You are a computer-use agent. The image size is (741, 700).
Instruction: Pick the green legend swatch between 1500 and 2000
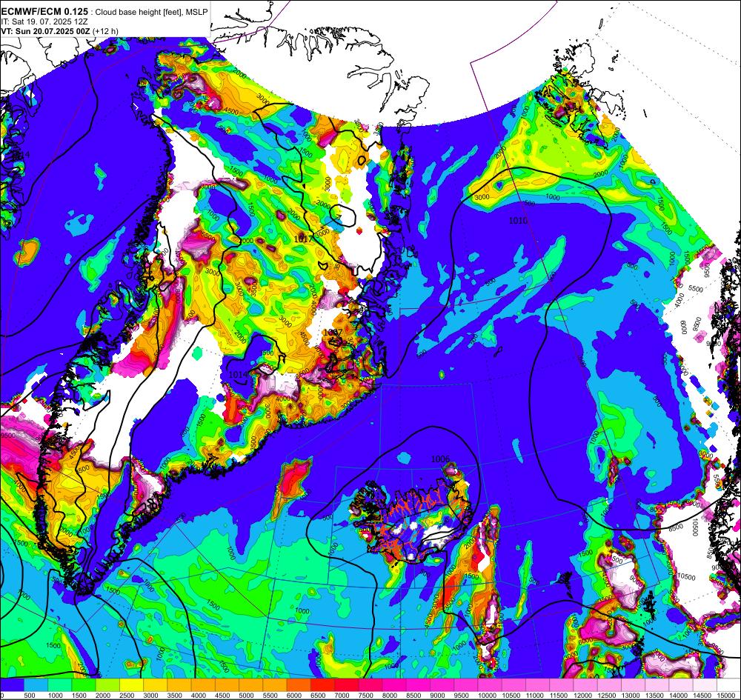point(84,684)
